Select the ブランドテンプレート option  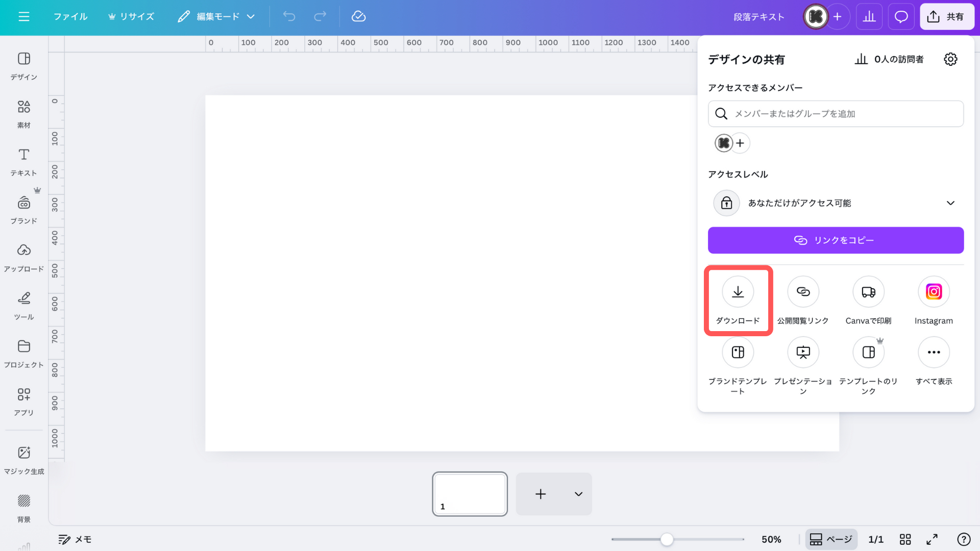tap(738, 366)
